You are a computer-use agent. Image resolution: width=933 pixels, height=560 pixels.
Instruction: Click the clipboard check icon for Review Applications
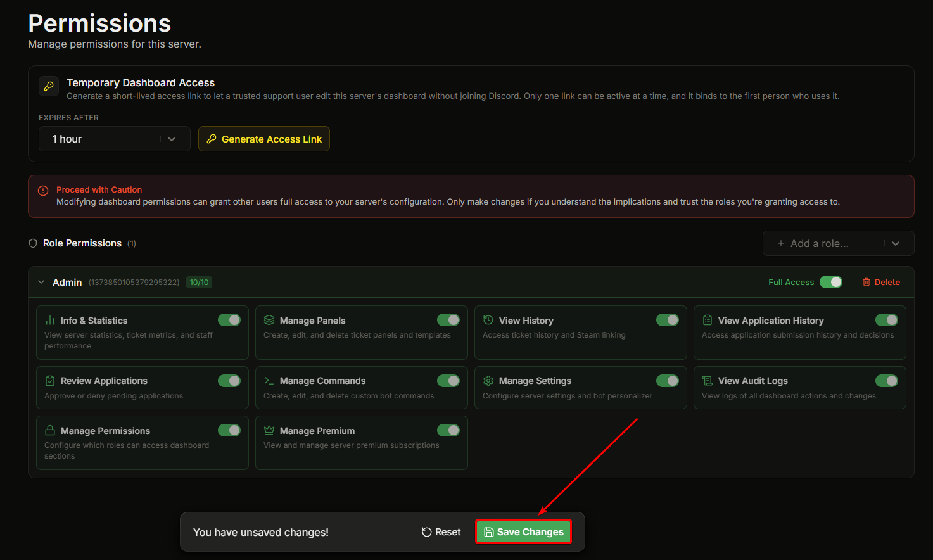(50, 381)
